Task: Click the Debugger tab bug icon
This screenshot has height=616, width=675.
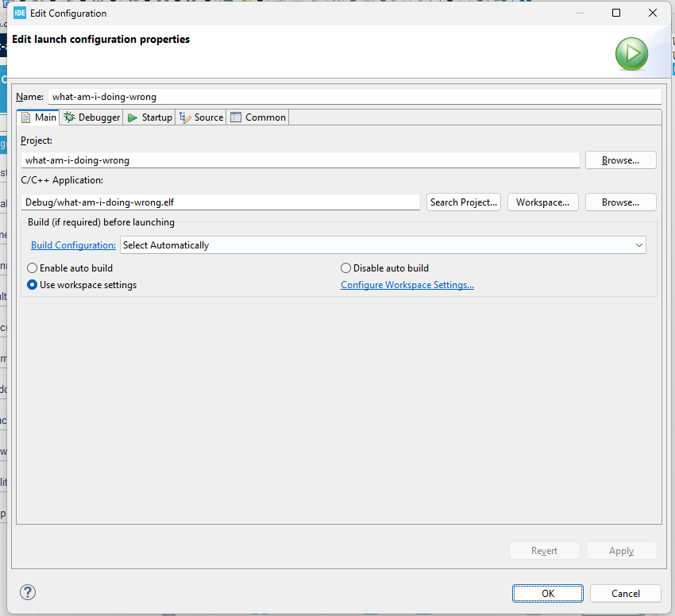Action: coord(70,117)
